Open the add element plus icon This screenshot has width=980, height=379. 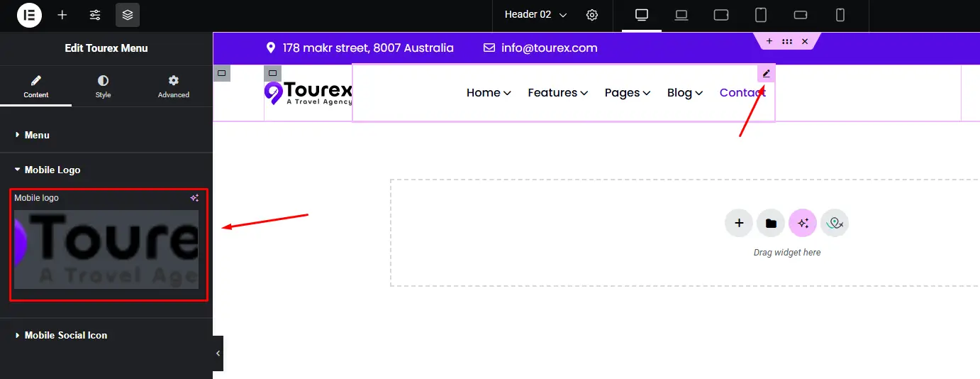pos(62,15)
